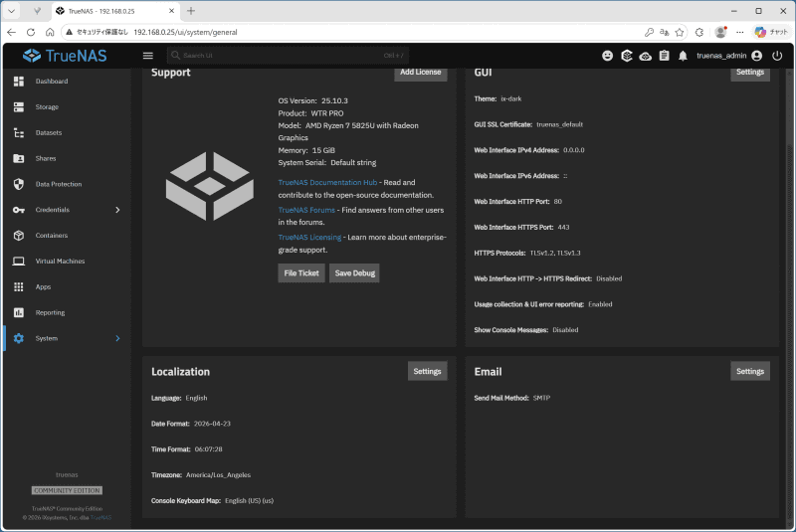The image size is (796, 532).
Task: Click the browser address bar URL
Action: [185, 32]
